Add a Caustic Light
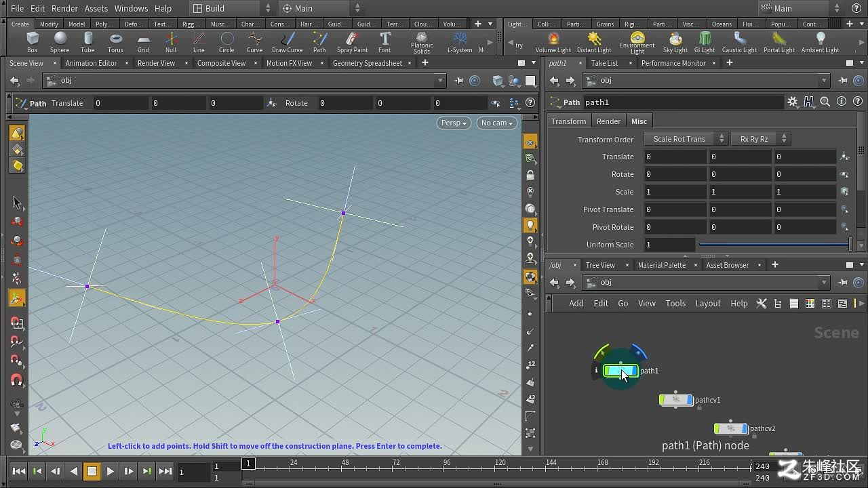The height and width of the screenshot is (488, 868). click(x=739, y=43)
